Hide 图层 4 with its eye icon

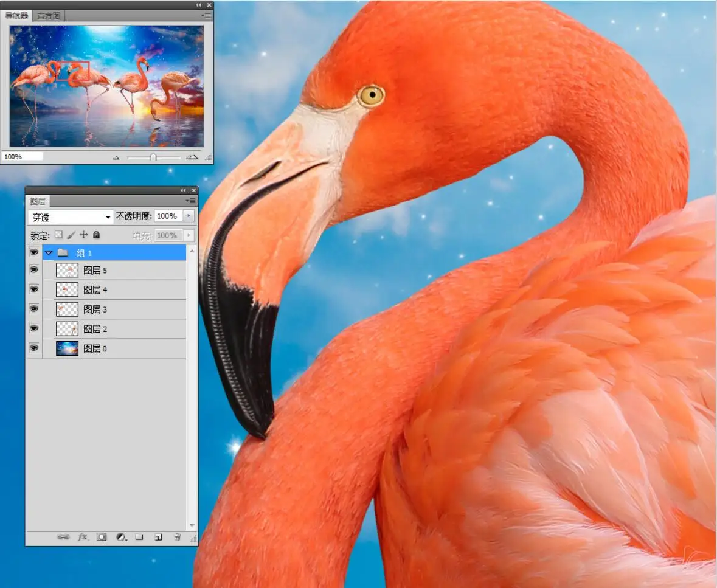[x=34, y=289]
